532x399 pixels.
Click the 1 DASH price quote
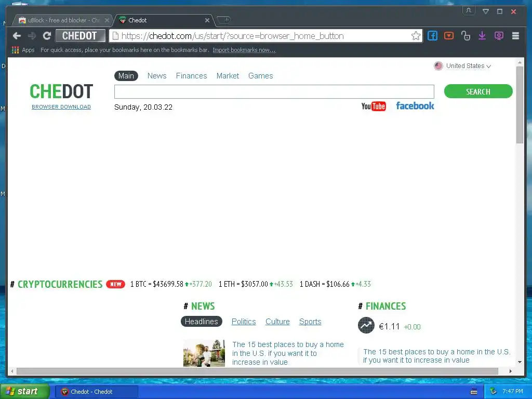point(335,284)
